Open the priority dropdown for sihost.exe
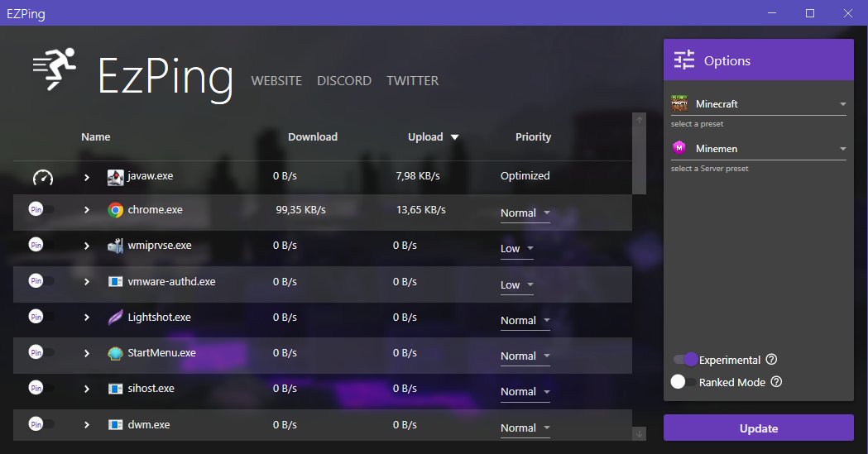 (x=525, y=391)
